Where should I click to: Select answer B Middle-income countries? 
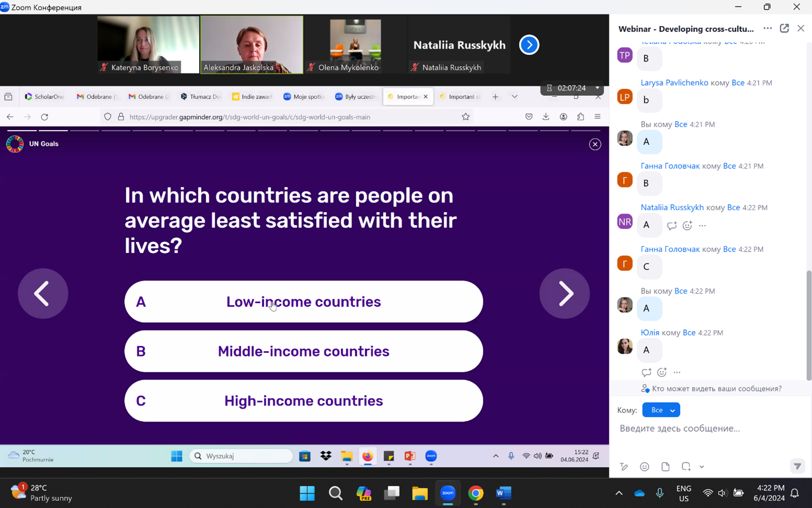click(303, 351)
